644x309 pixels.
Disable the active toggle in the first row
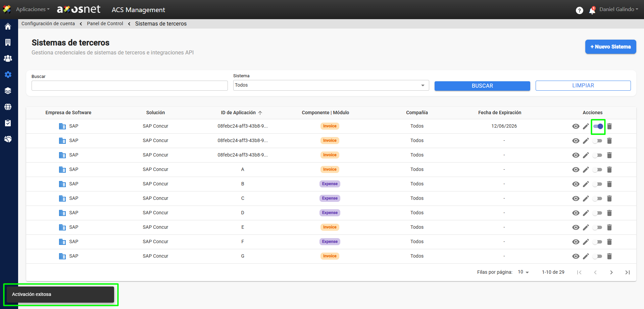[598, 127]
